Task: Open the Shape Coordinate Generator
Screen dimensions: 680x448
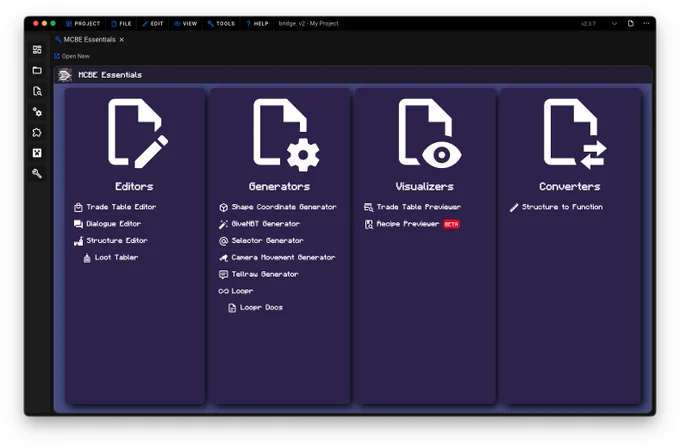Action: pos(278,207)
